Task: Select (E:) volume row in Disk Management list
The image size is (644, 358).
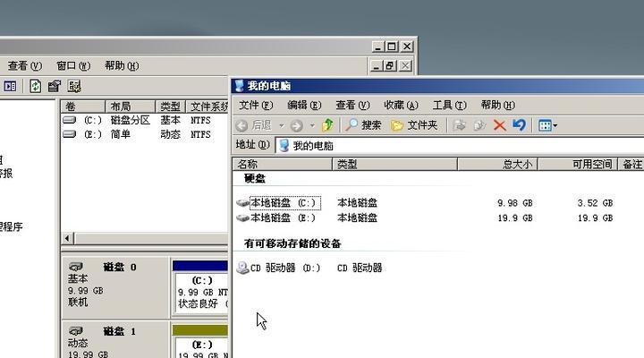Action: coord(145,134)
